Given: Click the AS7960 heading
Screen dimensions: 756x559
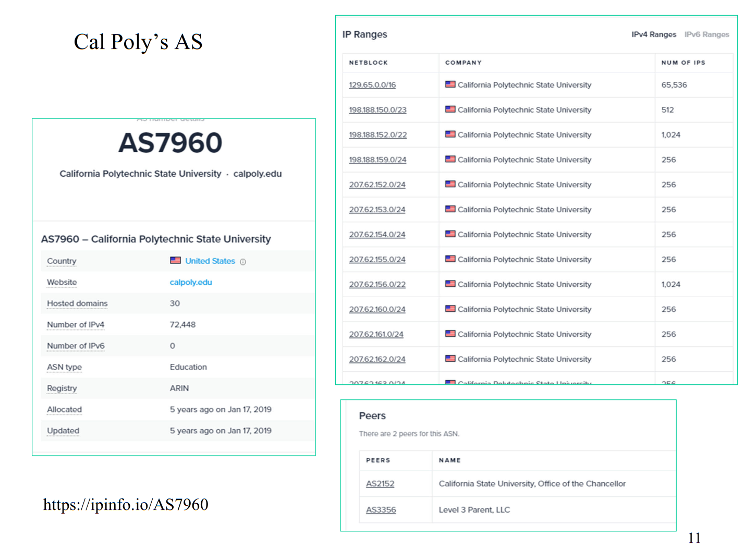Looking at the screenshot, I should (x=170, y=143).
